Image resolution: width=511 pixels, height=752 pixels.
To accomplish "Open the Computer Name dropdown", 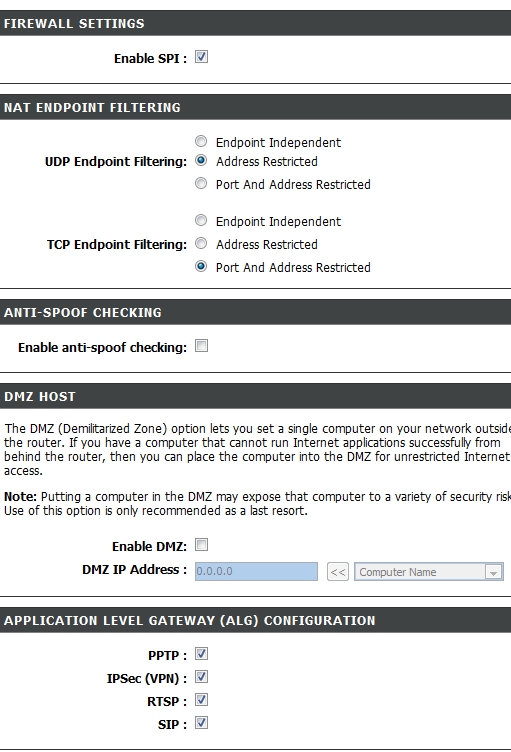I will 429,572.
